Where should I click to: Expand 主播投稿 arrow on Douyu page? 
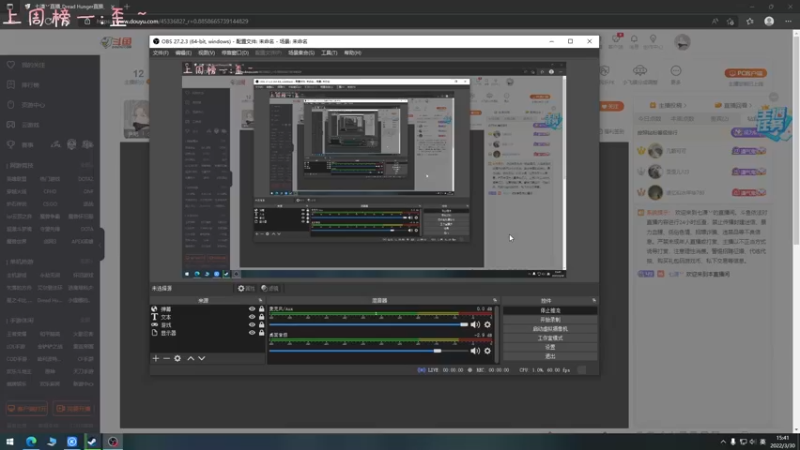tap(685, 106)
